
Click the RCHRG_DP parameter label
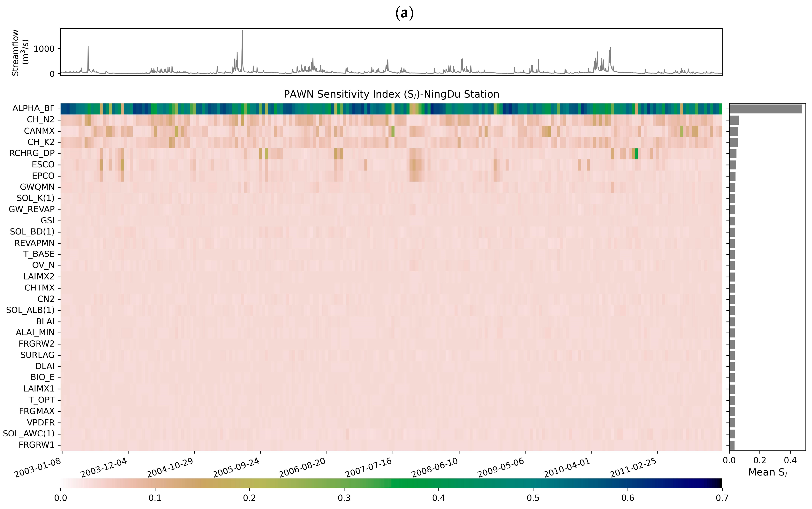click(32, 153)
